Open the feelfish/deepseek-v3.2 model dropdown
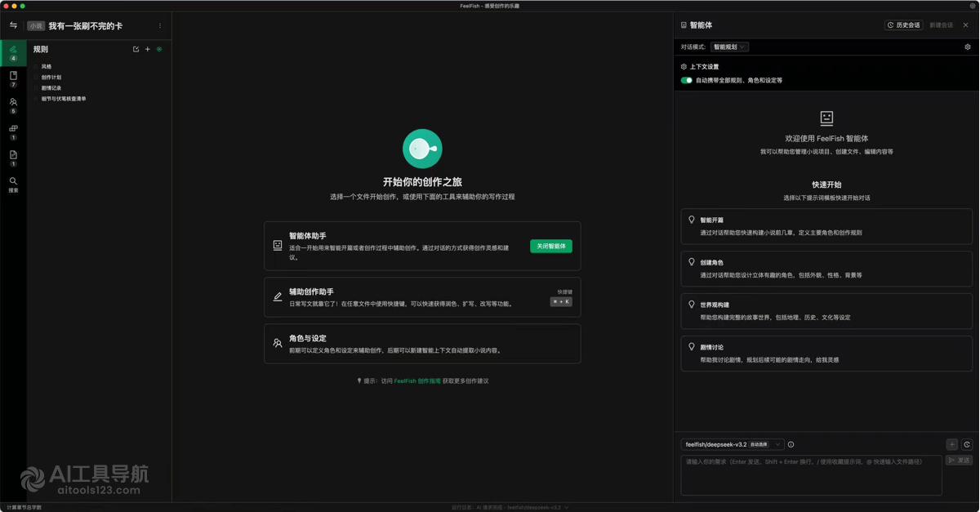The width and height of the screenshot is (980, 512). [x=733, y=445]
